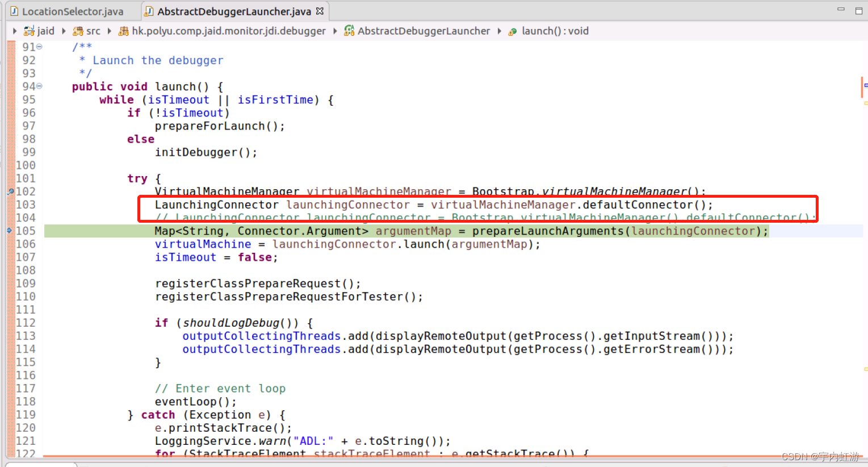Click the eventLoop(); call

coord(196,402)
